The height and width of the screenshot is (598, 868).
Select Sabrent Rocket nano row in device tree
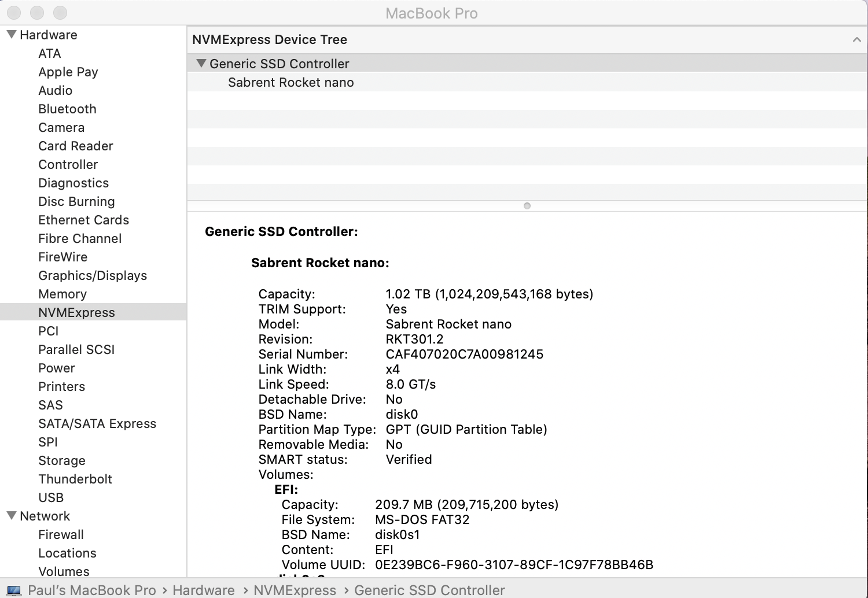527,82
